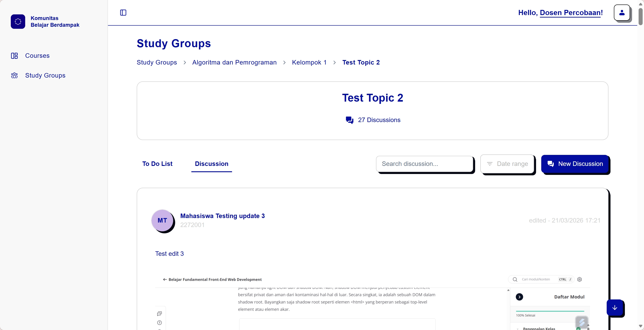Viewport: 644px width, 330px height.
Task: Go to Algoritma dan Pemrograman breadcrumb
Action: click(x=234, y=62)
